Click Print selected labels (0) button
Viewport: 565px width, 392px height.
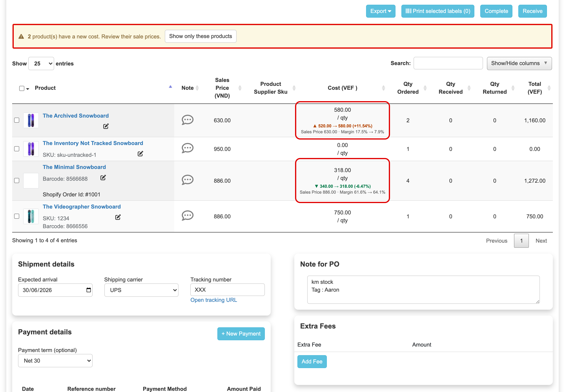coord(437,11)
